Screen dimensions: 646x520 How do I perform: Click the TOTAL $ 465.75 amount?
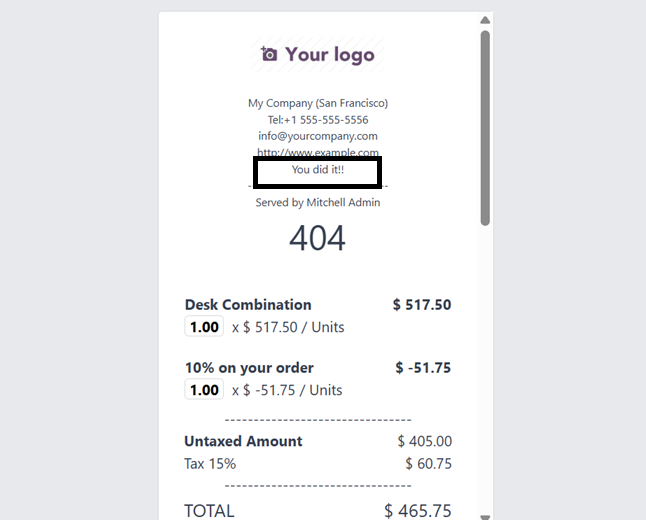[x=418, y=511]
